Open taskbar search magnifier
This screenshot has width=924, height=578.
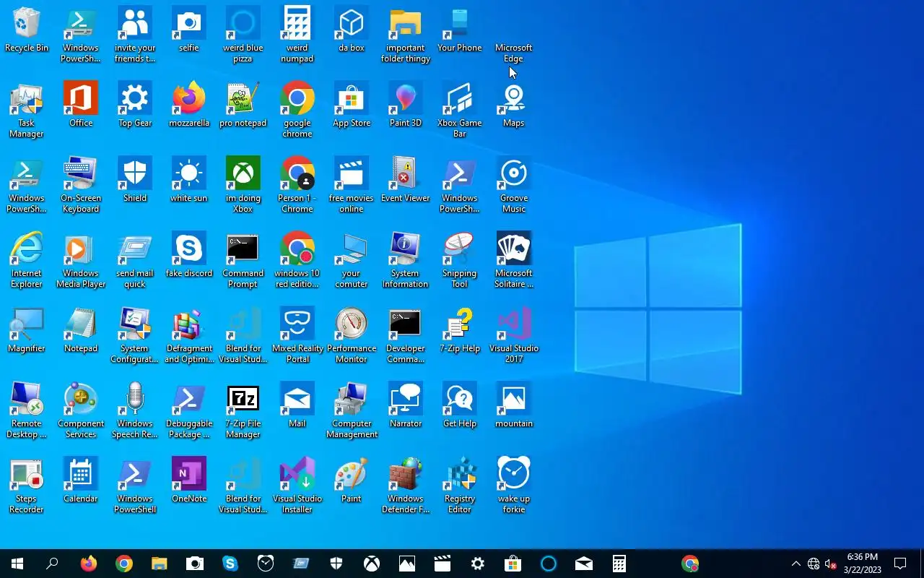(x=52, y=564)
